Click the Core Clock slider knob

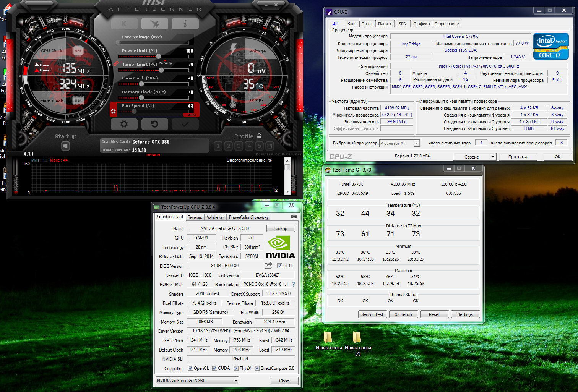click(x=141, y=84)
